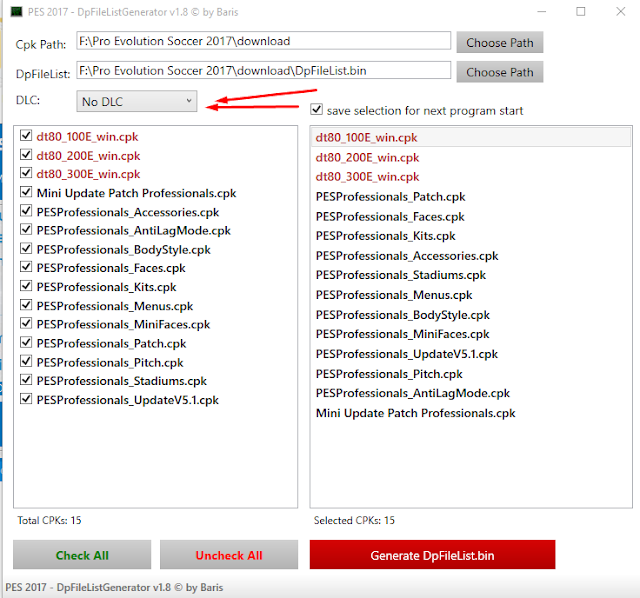Select PESProfessionals_Pitch.cpk in the selected list
Viewport: 640px width, 598px height.
[x=471, y=373]
